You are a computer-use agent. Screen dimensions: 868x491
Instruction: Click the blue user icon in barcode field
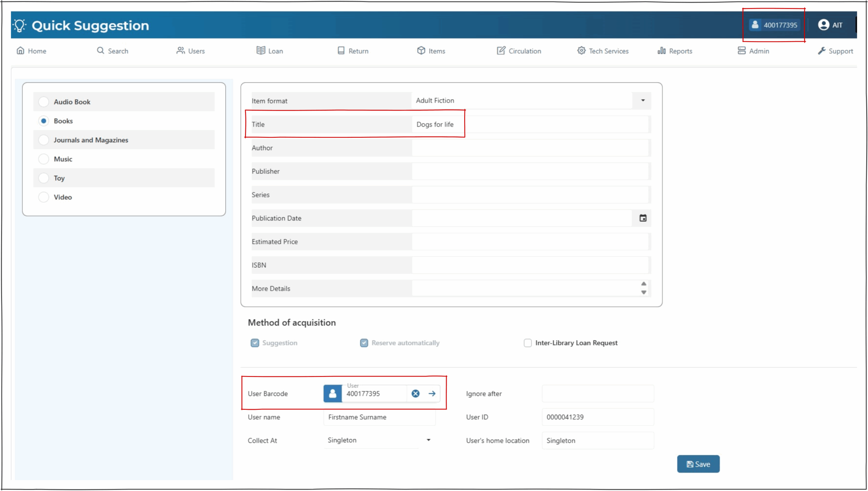(332, 394)
